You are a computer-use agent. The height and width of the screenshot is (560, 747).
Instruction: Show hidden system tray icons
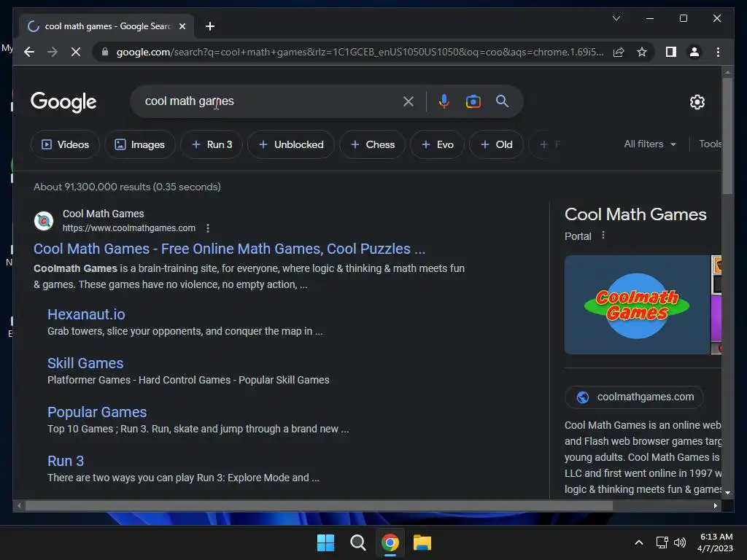[x=639, y=542]
